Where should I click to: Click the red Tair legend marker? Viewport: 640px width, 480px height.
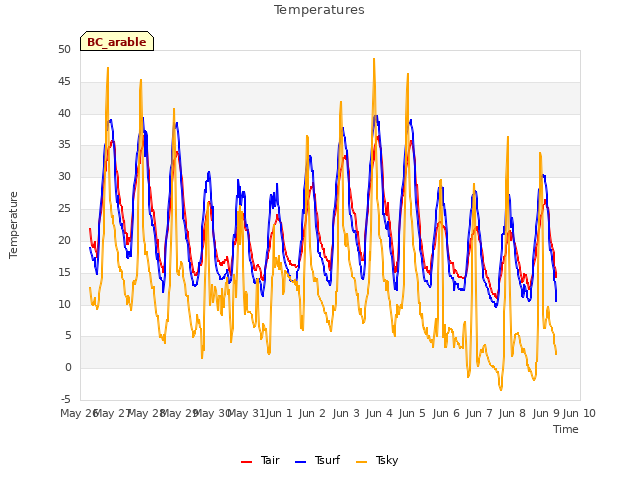coord(247,462)
